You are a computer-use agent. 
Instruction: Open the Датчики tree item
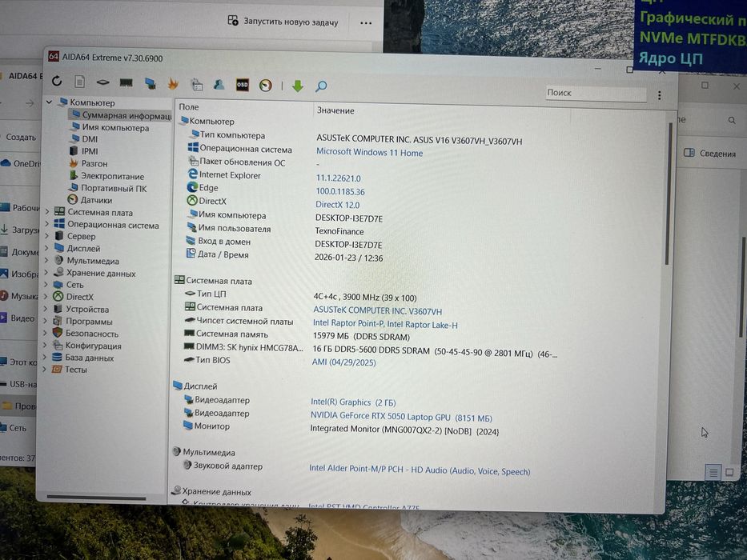[x=90, y=200]
